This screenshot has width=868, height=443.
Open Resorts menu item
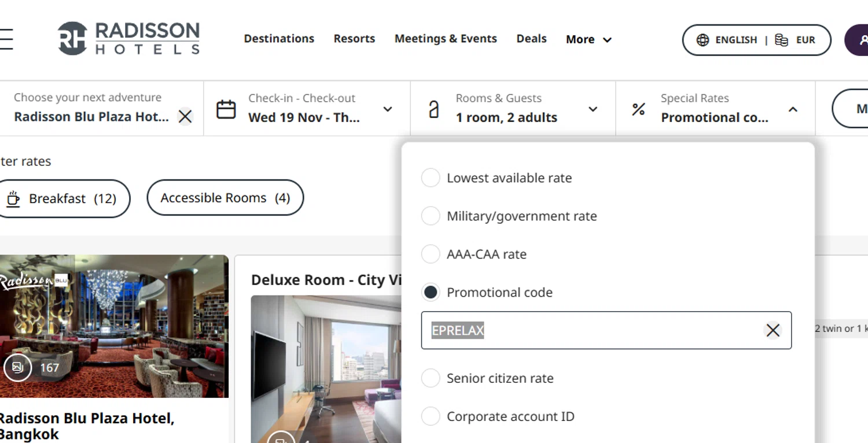354,39
